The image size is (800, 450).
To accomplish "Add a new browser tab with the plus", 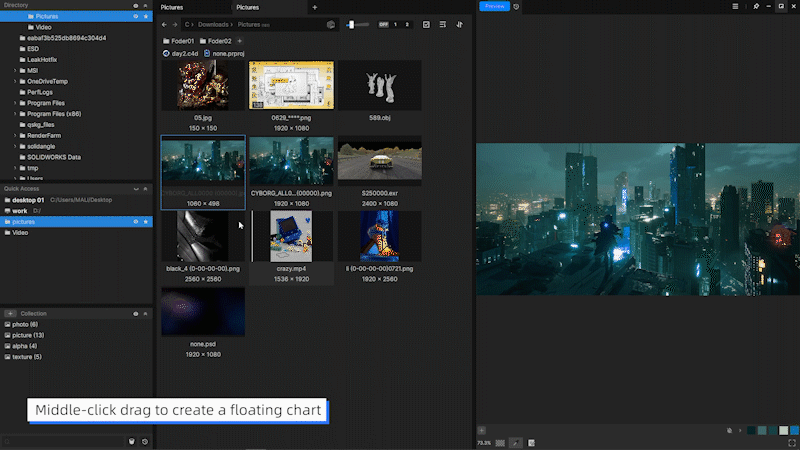I will [315, 7].
